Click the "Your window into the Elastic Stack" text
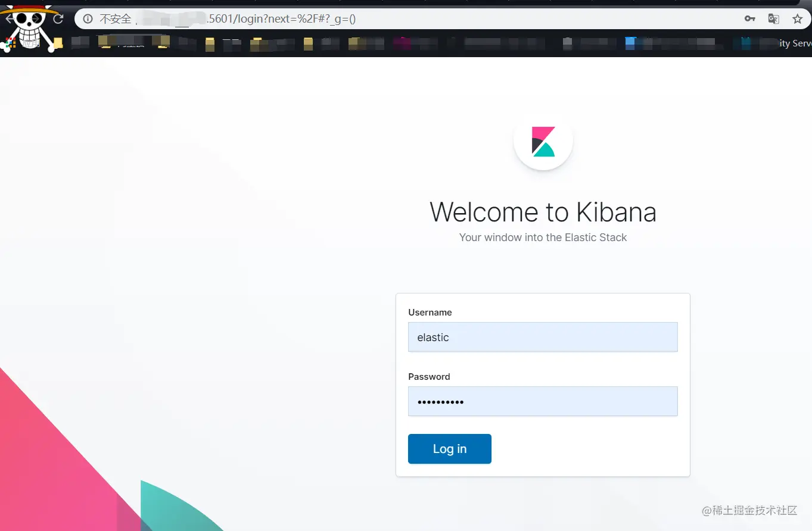 coord(543,238)
